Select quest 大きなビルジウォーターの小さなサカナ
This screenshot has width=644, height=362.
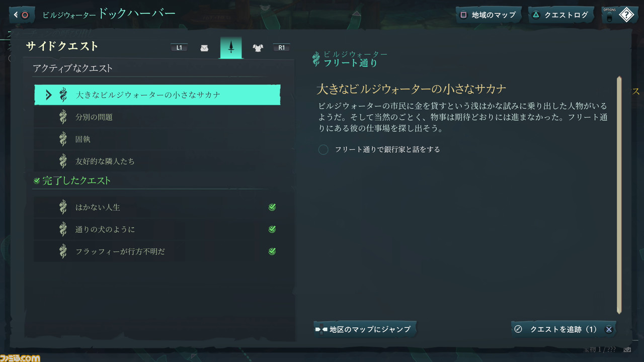click(x=157, y=95)
